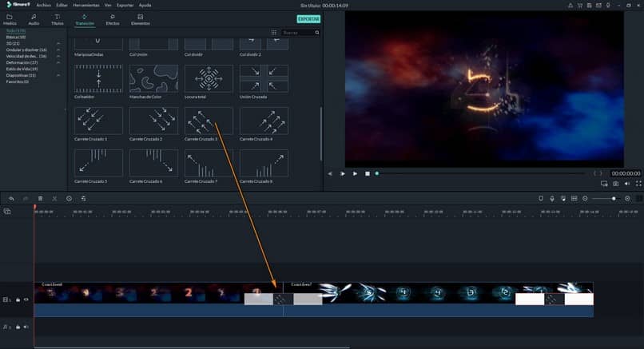The height and width of the screenshot is (349, 644).
Task: Open the Efectos tab
Action: (x=112, y=19)
